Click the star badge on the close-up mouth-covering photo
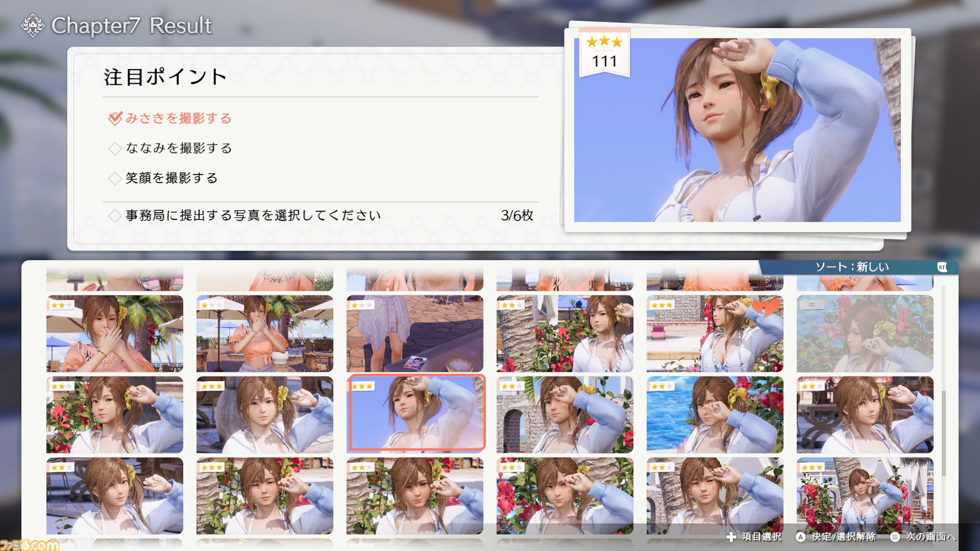 [61, 305]
